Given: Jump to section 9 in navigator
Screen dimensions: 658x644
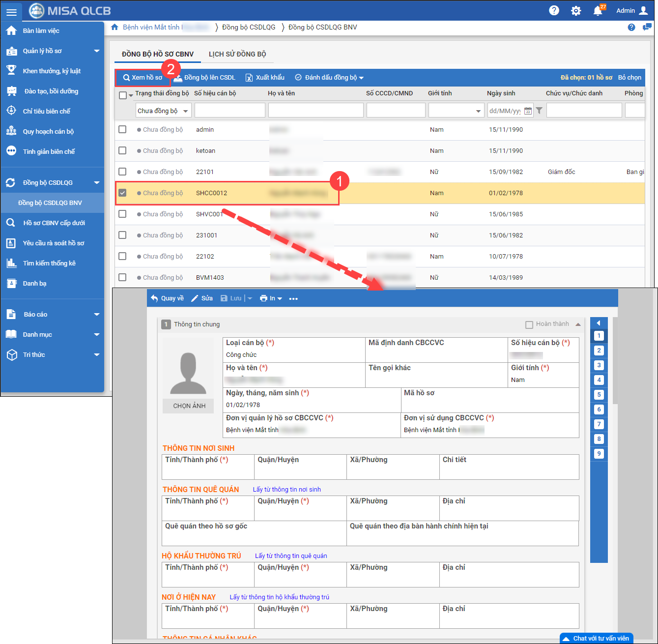Looking at the screenshot, I should coord(599,454).
